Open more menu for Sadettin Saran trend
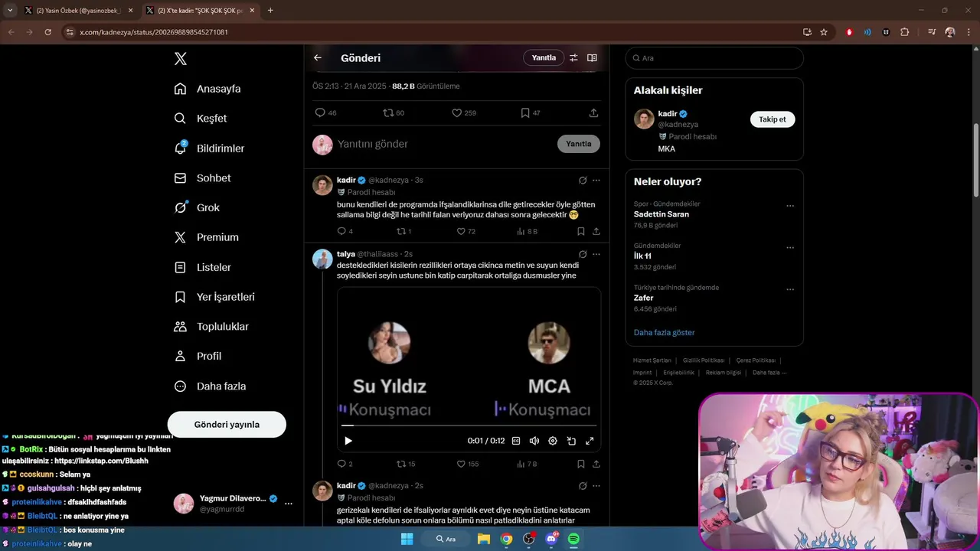This screenshot has width=980, height=551. (790, 206)
